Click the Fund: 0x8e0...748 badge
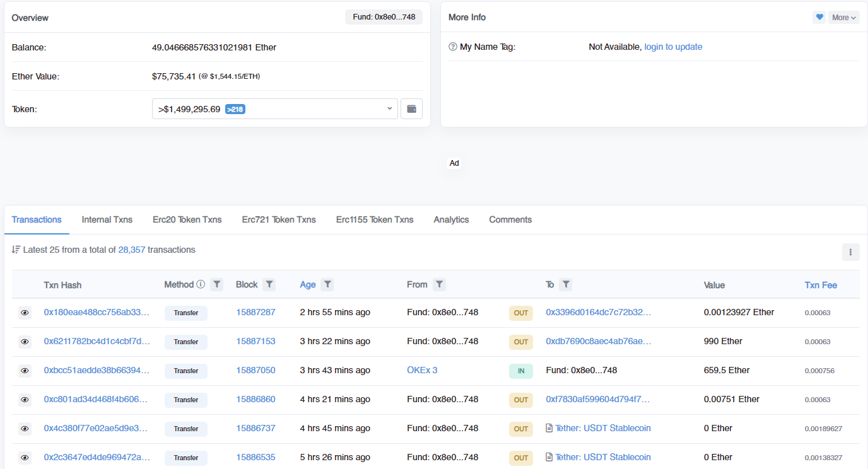 (x=384, y=17)
